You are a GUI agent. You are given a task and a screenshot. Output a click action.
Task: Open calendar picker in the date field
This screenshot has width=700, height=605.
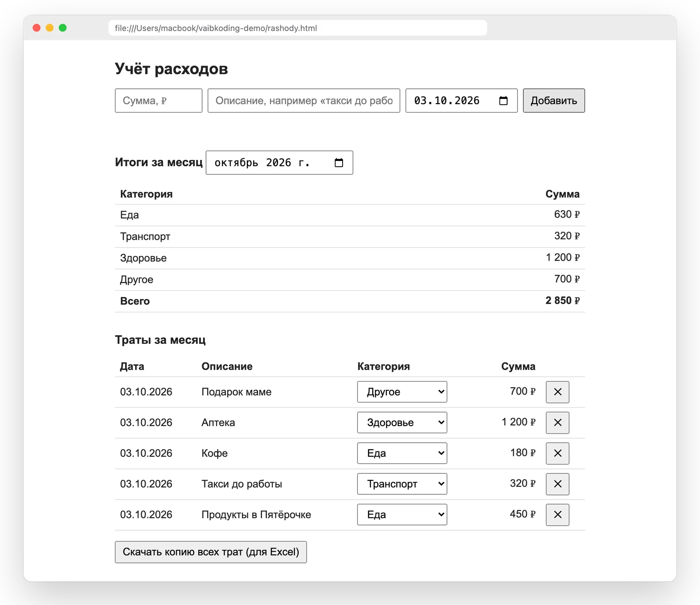pos(503,101)
